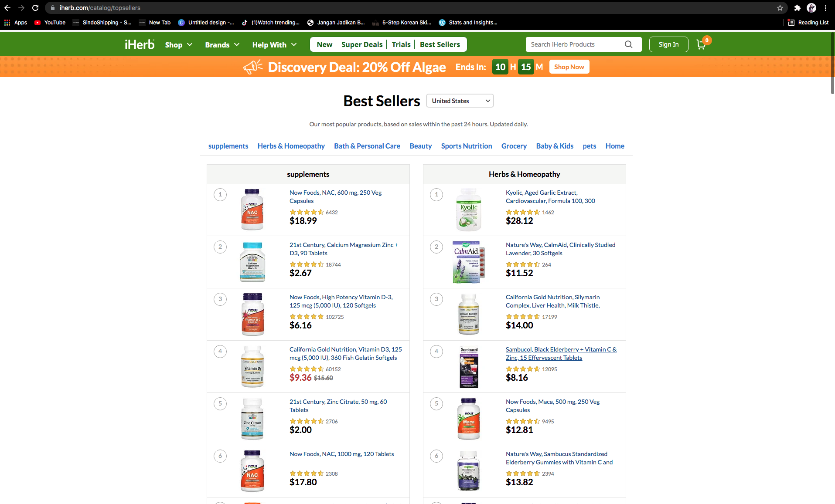Screen dimensions: 835x504
Task: Reload the page with the refresh icon
Action: click(35, 8)
